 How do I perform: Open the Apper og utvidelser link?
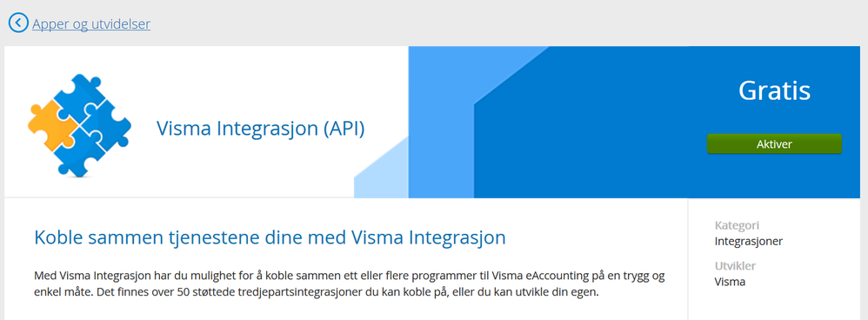tap(91, 23)
